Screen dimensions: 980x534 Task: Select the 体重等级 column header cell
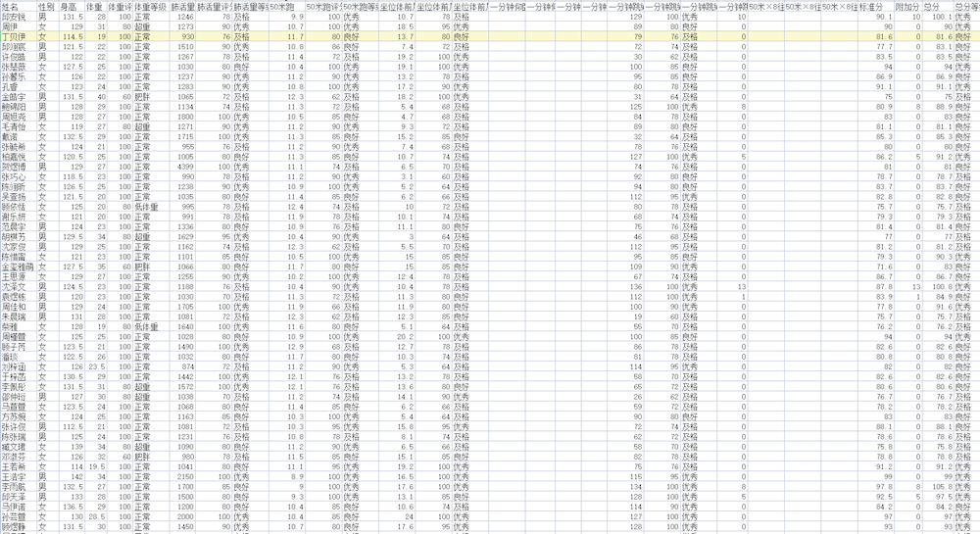pos(150,7)
